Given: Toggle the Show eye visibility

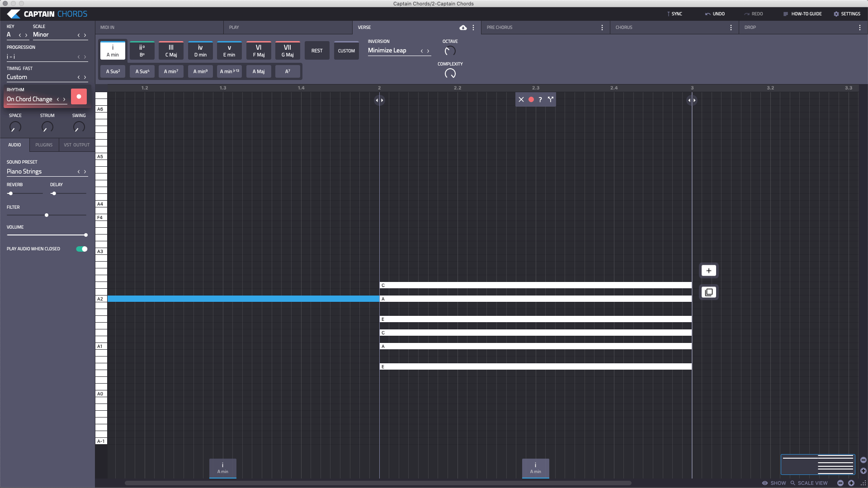Looking at the screenshot, I should pos(765,483).
